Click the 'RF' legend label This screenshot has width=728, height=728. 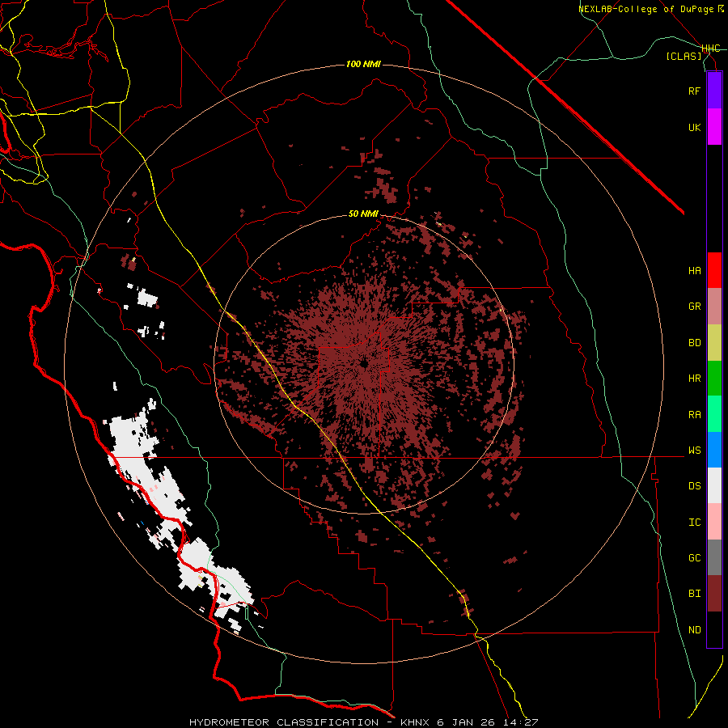coord(694,91)
